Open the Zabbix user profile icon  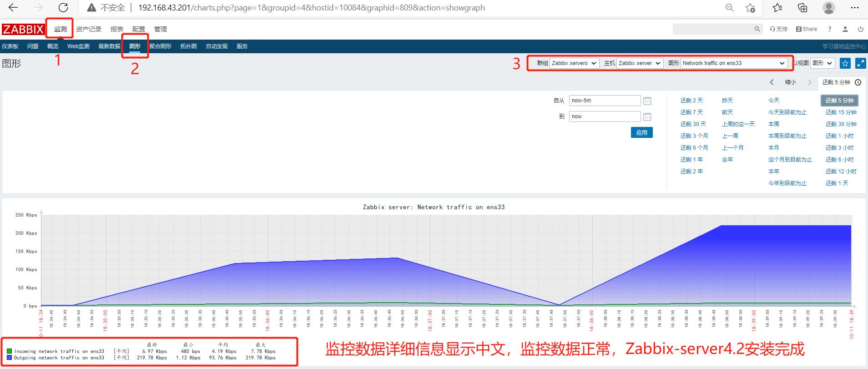845,29
